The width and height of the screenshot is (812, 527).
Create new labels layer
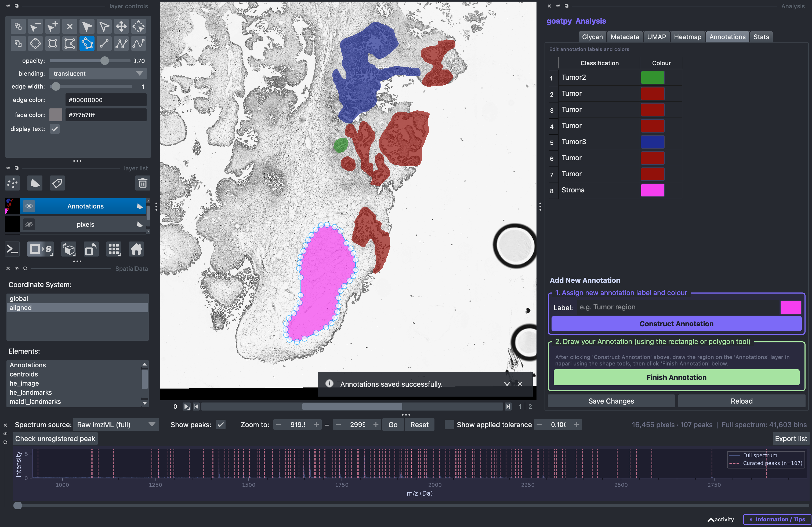coord(57,183)
